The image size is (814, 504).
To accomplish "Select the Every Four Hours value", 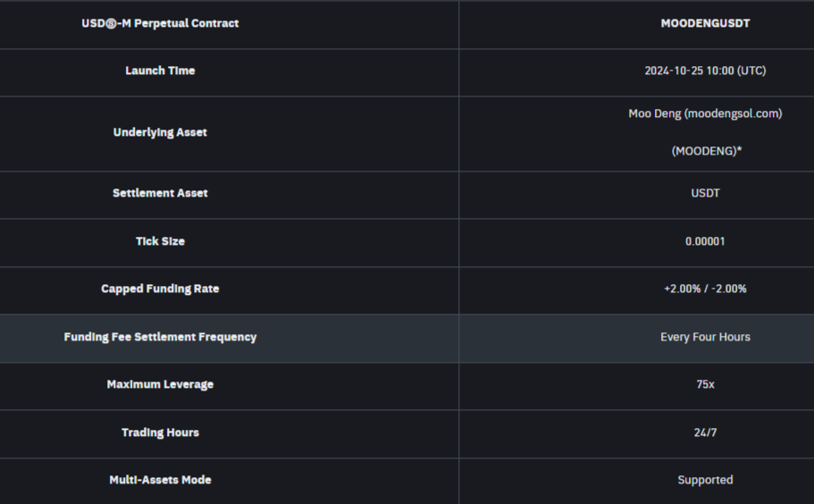I will (x=705, y=337).
